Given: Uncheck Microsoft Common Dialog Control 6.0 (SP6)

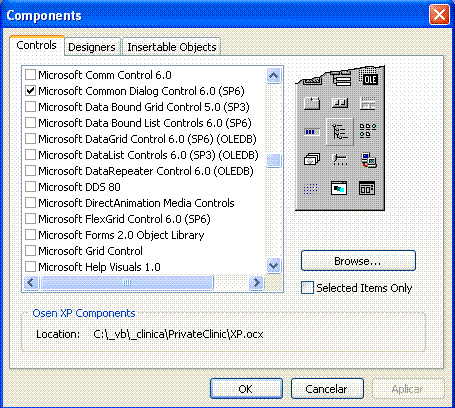Looking at the screenshot, I should [x=30, y=91].
